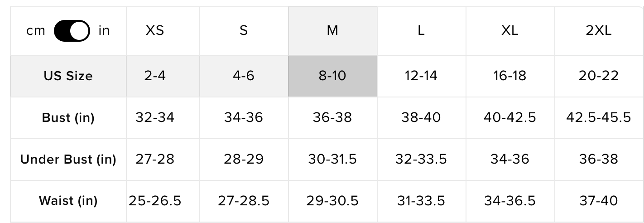
Task: Click the US Size row header
Action: pos(68,76)
